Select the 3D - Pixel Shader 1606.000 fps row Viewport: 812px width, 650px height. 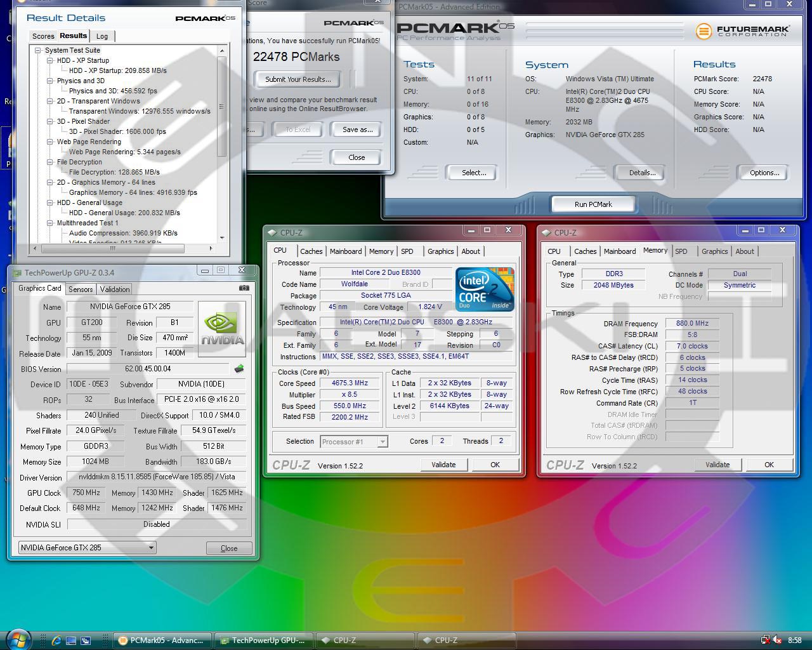point(117,131)
